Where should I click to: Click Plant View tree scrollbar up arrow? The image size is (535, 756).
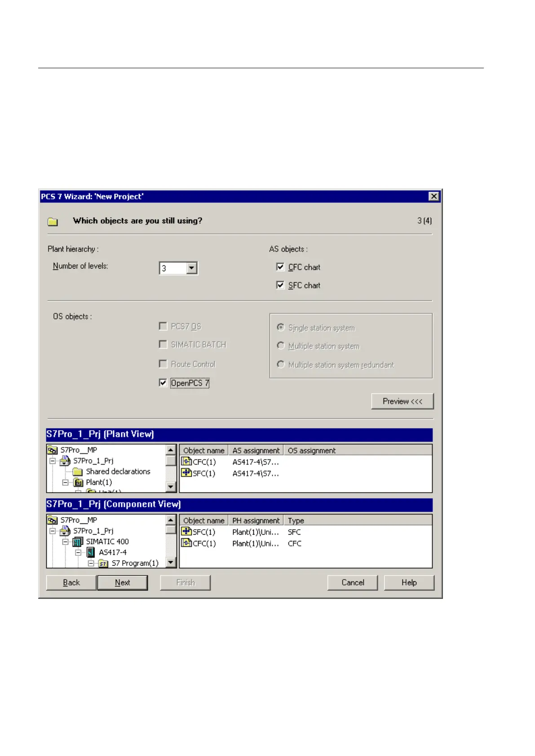[x=171, y=450]
